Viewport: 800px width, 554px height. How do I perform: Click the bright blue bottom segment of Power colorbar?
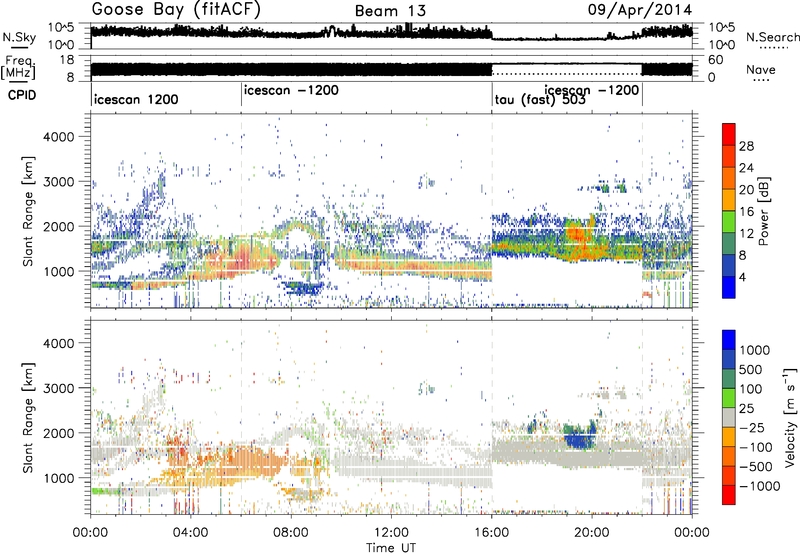729,287
